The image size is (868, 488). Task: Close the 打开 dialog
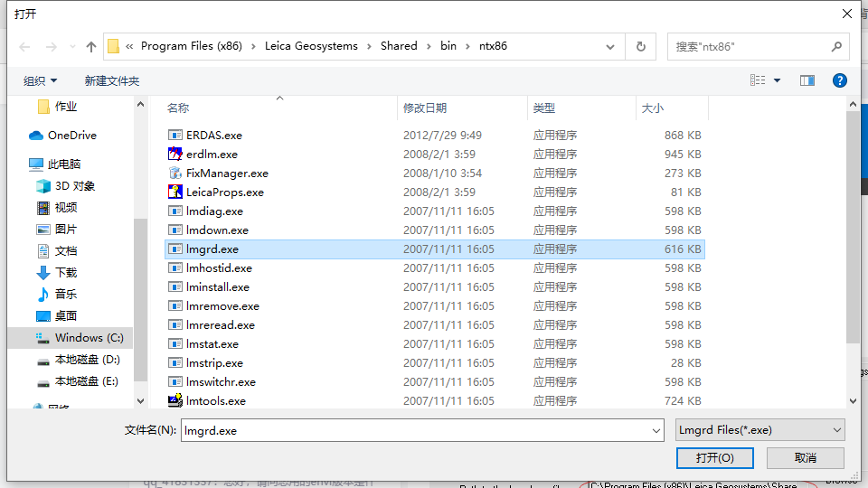847,14
